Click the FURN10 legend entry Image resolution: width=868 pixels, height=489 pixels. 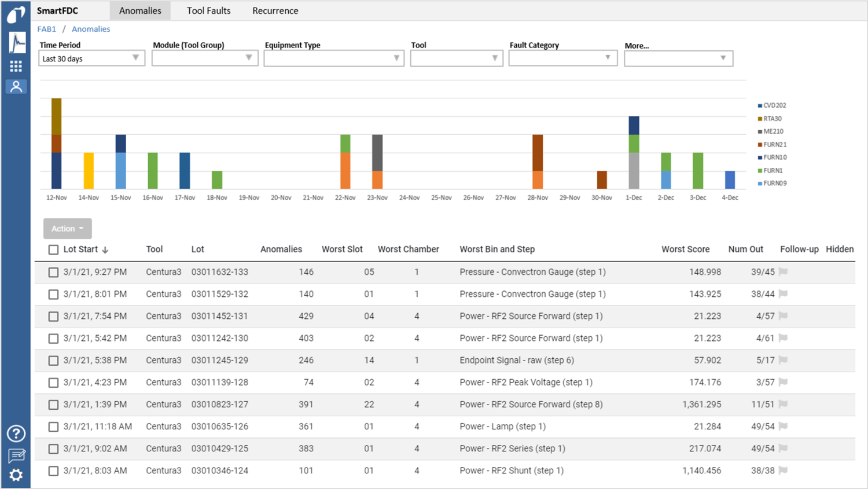pyautogui.click(x=773, y=157)
